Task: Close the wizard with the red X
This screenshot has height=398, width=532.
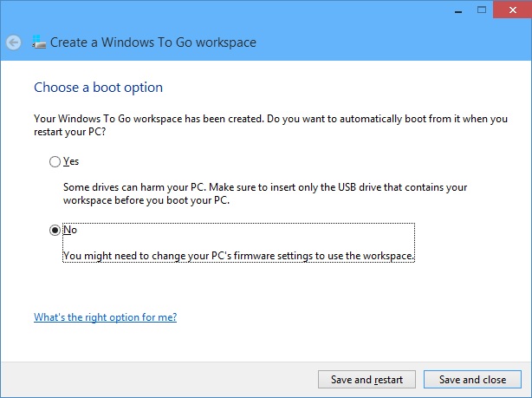Action: coord(513,10)
